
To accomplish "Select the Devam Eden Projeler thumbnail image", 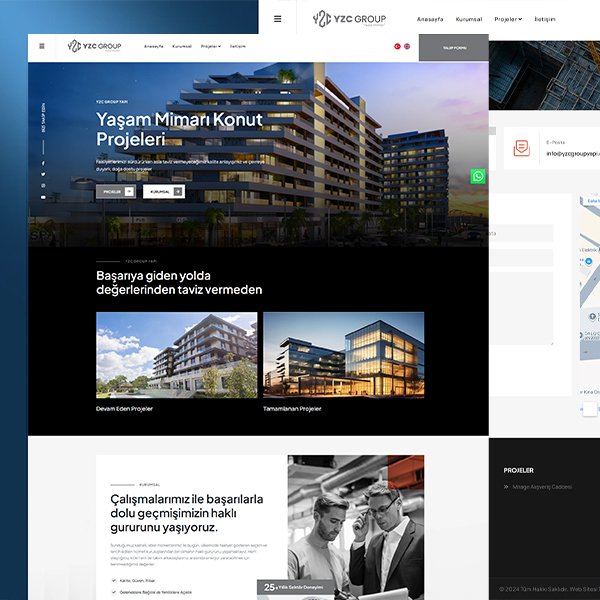I will point(176,354).
